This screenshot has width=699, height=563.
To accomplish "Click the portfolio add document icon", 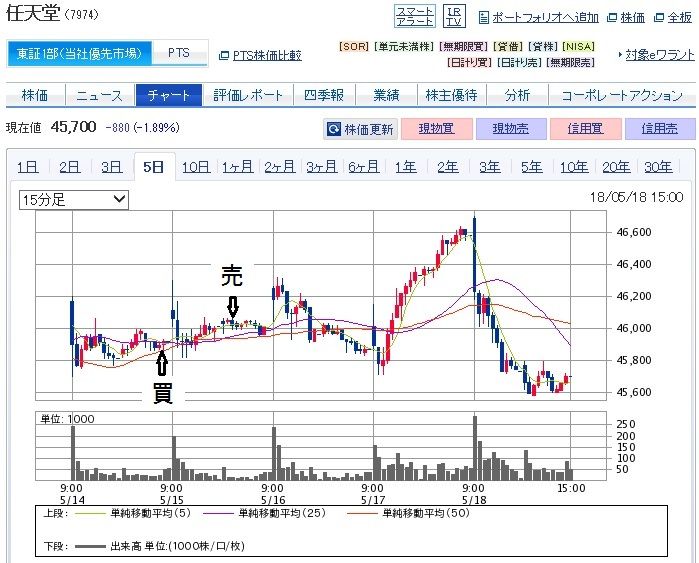I will click(484, 18).
